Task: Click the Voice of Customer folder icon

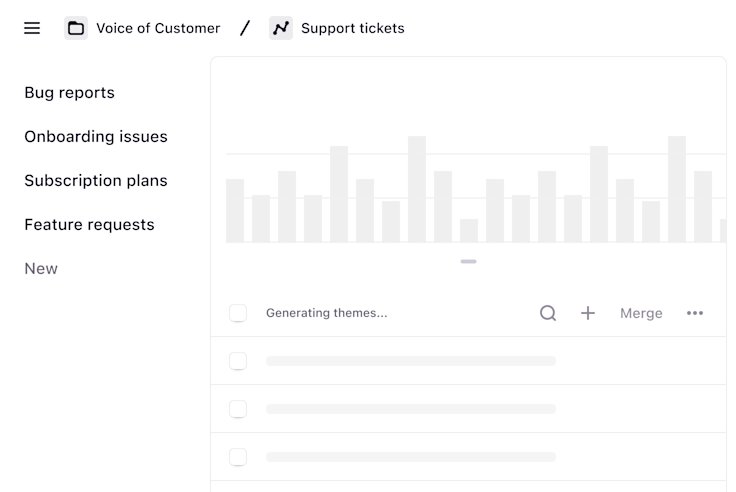Action: tap(76, 28)
